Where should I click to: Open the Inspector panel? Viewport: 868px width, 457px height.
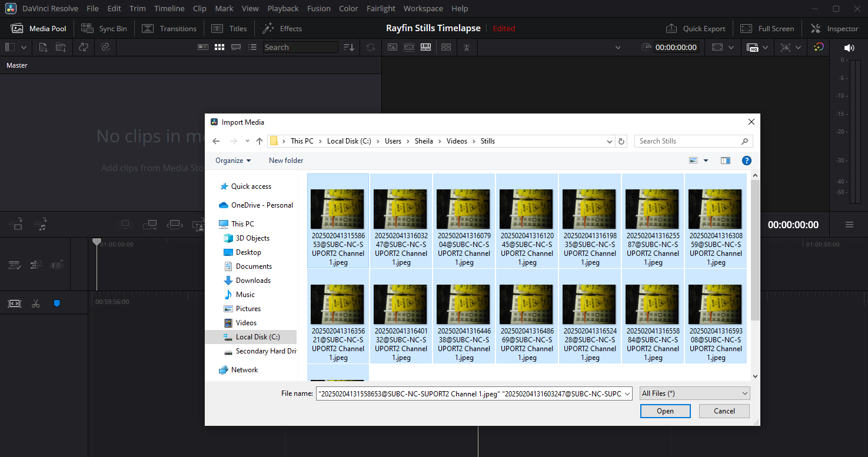click(x=834, y=28)
